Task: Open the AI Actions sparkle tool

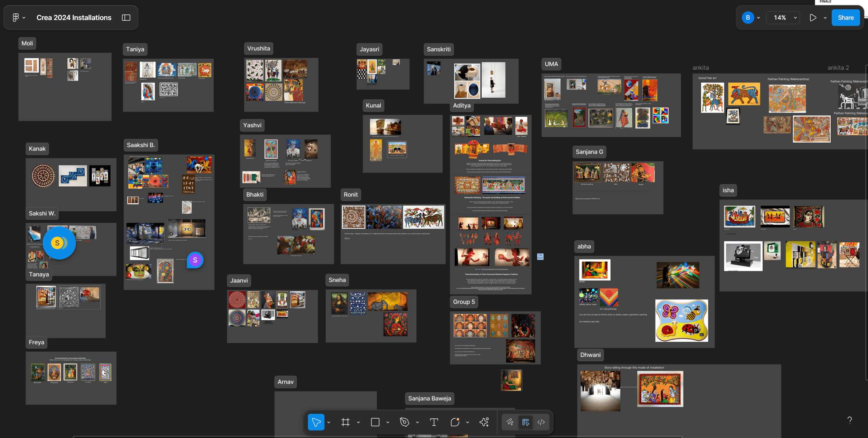Action: tap(484, 422)
